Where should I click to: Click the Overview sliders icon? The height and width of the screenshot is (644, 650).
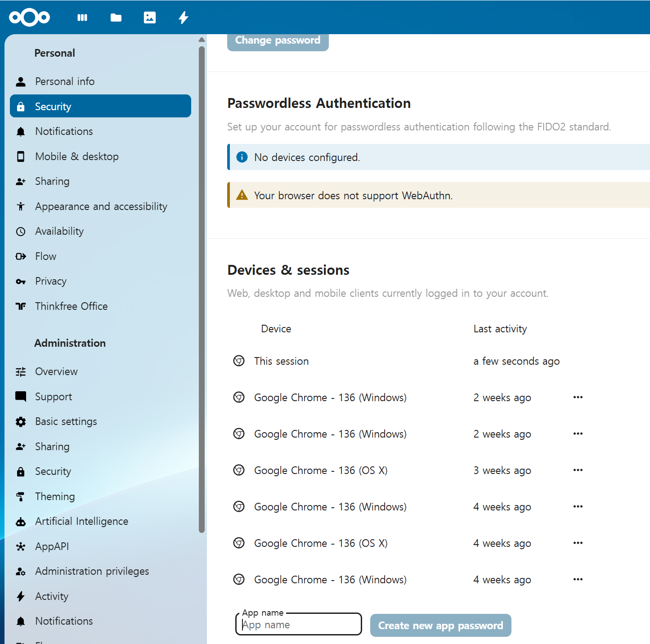[21, 371]
